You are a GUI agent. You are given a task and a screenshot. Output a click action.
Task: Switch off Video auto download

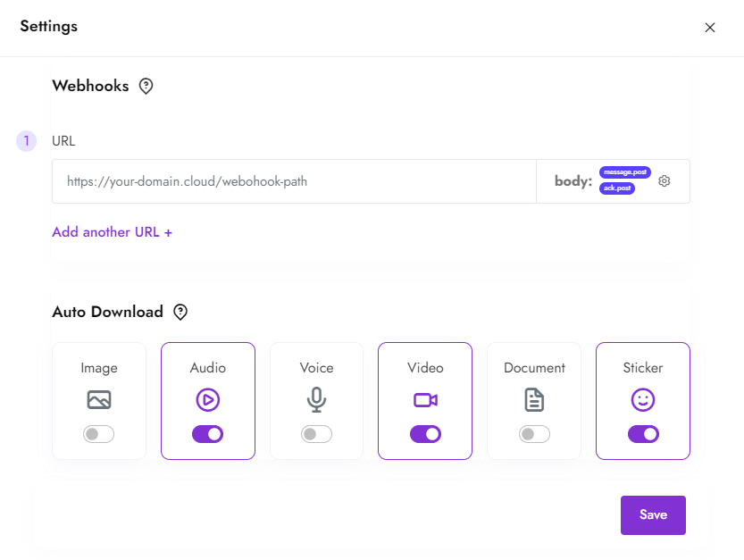(x=425, y=434)
